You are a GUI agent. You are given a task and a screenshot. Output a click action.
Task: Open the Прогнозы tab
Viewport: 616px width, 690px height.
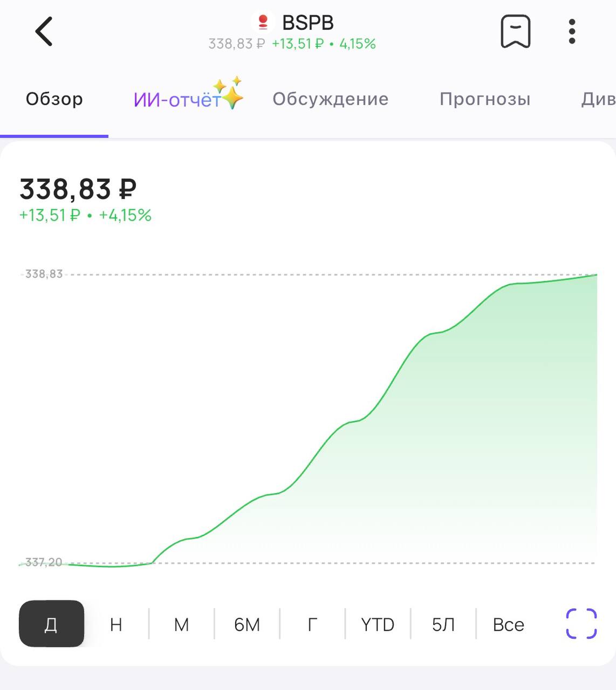coord(484,99)
